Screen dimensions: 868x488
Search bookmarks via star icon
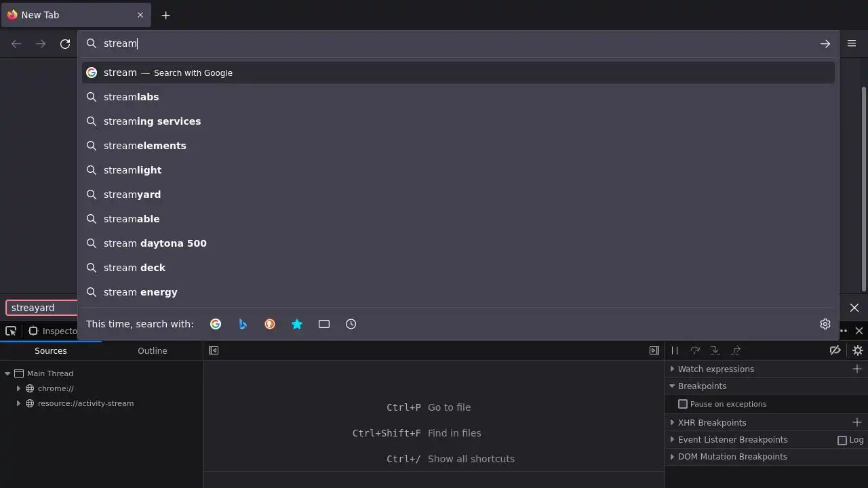[297, 324]
